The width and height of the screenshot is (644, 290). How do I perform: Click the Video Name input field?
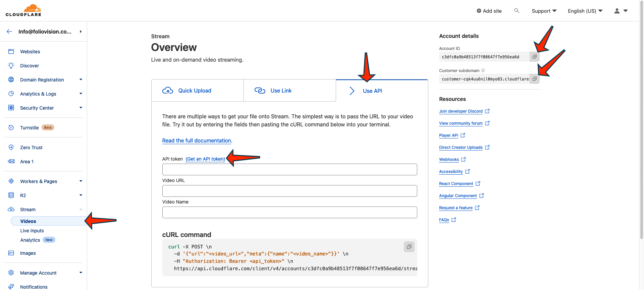pyautogui.click(x=290, y=213)
